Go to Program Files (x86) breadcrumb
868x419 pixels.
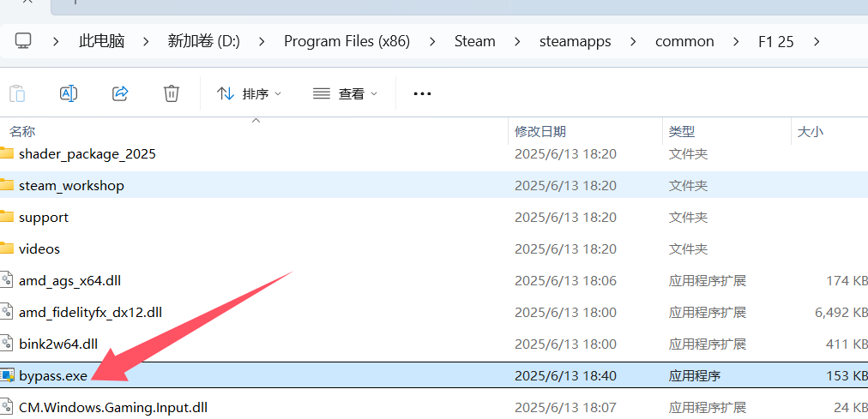point(347,41)
